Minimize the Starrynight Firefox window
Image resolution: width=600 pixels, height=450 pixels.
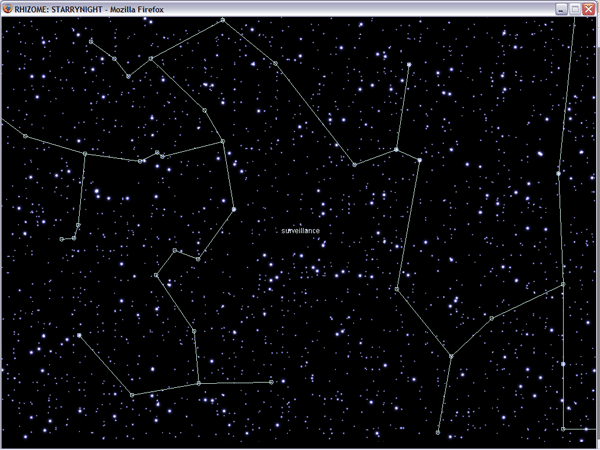(x=561, y=9)
